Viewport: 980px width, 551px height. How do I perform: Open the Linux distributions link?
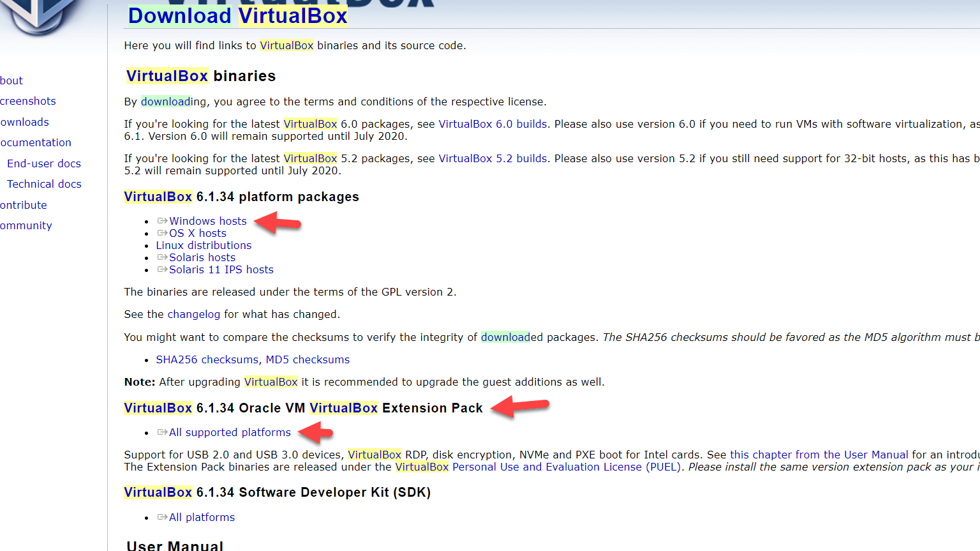pyautogui.click(x=204, y=245)
